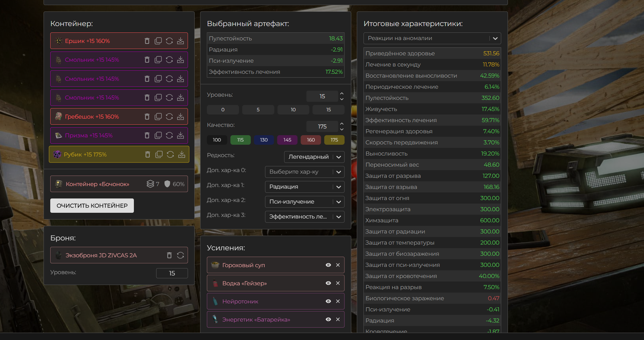Open the Доп. хар-ка 0 dropdown
Screen dimensions: 644x340
304,172
